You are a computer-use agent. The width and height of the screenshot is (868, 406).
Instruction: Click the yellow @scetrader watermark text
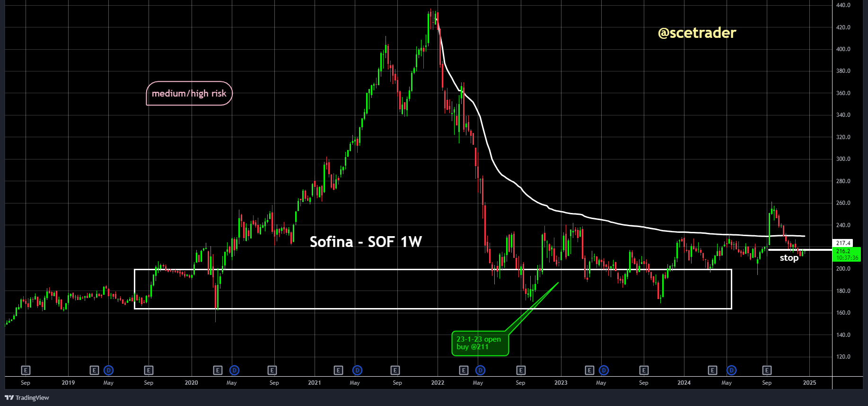coord(697,33)
